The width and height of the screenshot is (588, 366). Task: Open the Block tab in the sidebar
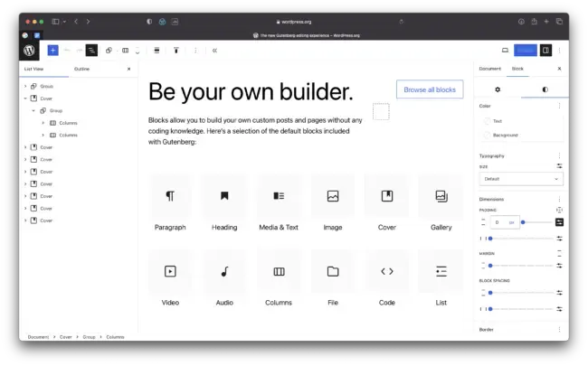coord(517,69)
